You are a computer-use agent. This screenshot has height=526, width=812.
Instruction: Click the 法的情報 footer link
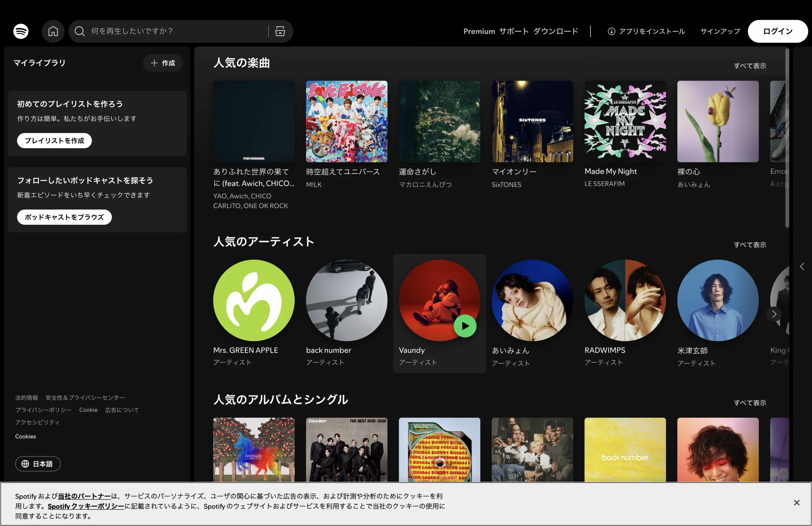click(x=27, y=397)
